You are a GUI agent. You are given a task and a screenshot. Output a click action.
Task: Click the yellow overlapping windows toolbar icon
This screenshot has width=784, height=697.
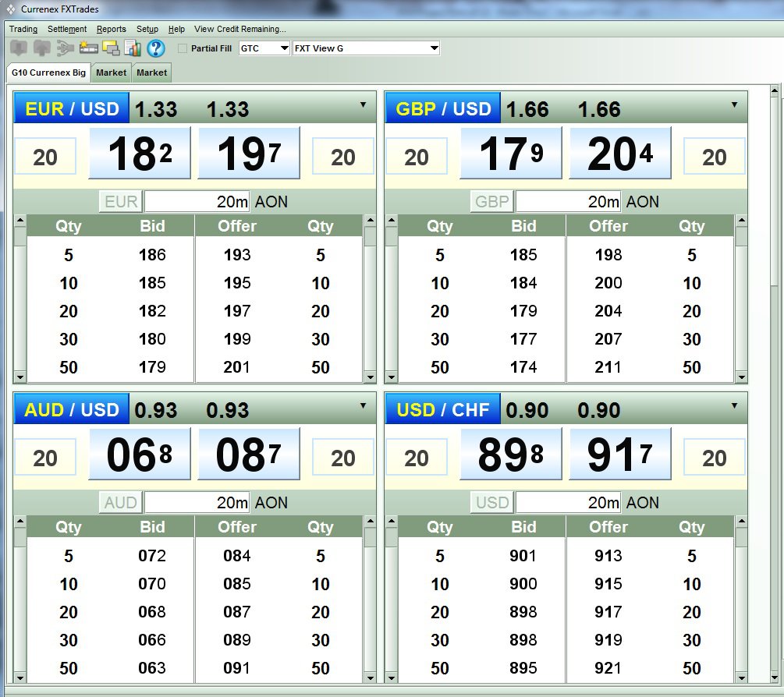(x=111, y=48)
